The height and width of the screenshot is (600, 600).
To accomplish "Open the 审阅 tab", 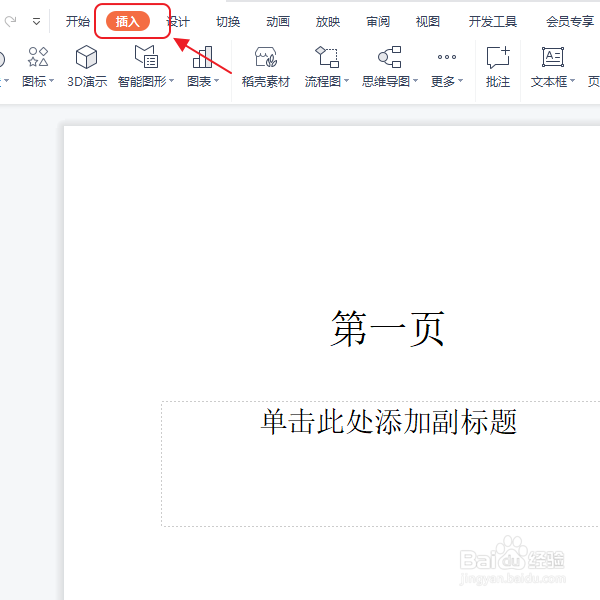I will 378,21.
